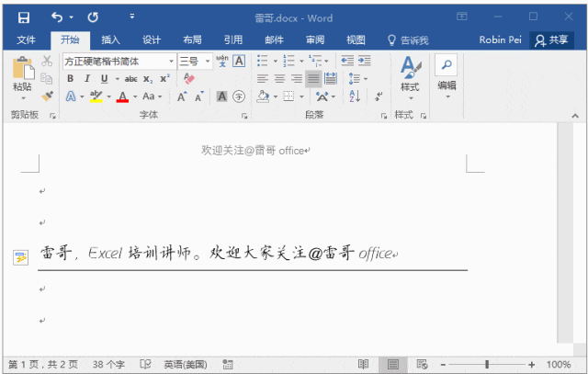The image size is (588, 374).
Task: Switch to the 视图 tab
Action: click(356, 40)
